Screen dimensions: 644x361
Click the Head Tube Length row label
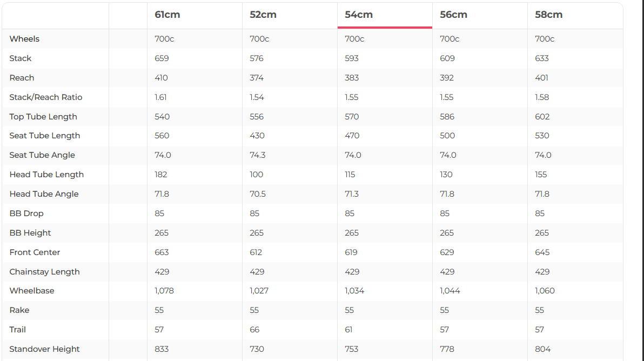click(46, 175)
